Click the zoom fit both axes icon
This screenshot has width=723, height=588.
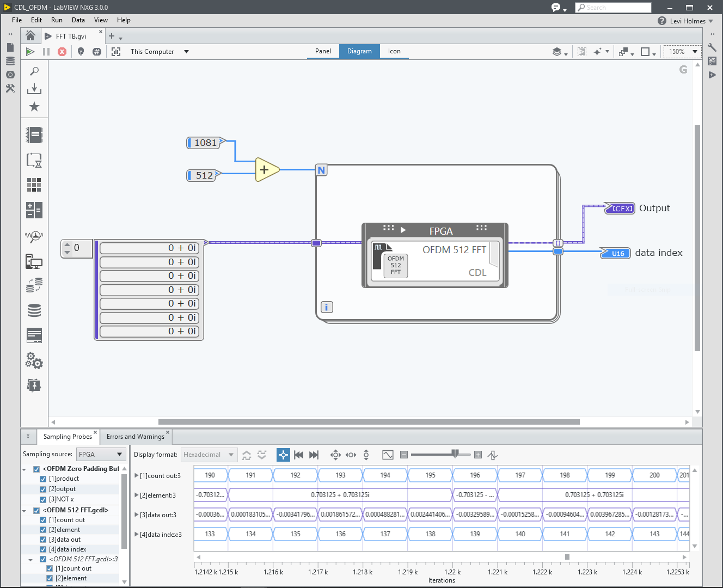click(x=335, y=455)
